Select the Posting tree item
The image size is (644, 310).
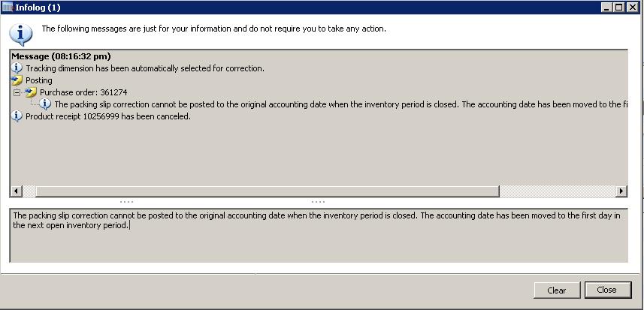click(39, 80)
